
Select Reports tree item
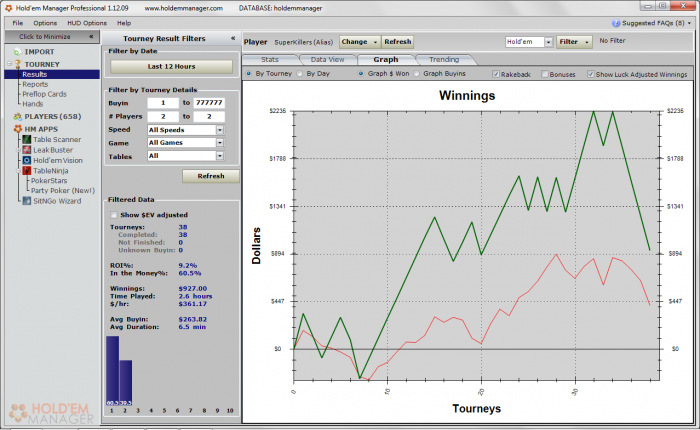(35, 84)
